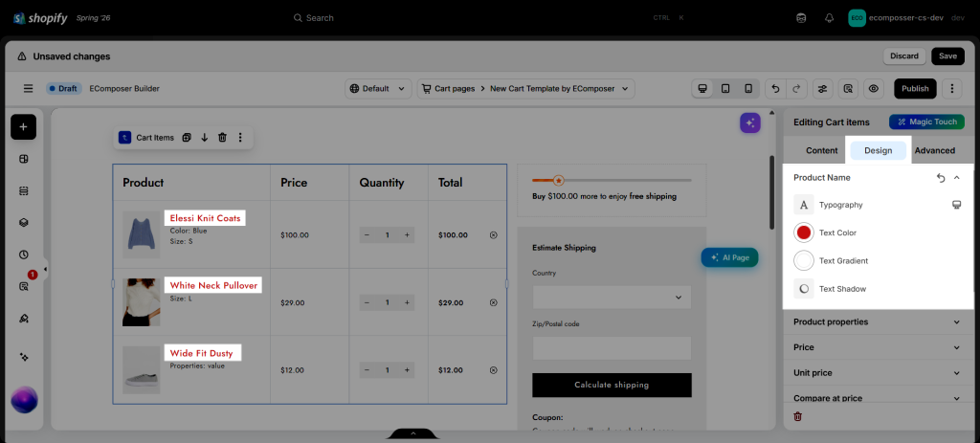
Task: Click the Magic Touch button
Action: pos(926,122)
